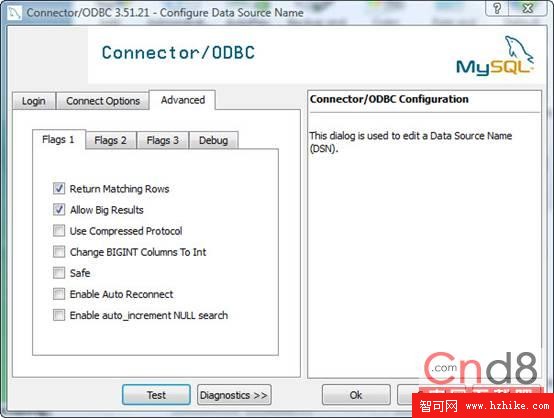Switch to the Debug sub-tab
This screenshot has width=554, height=418.
coord(213,140)
